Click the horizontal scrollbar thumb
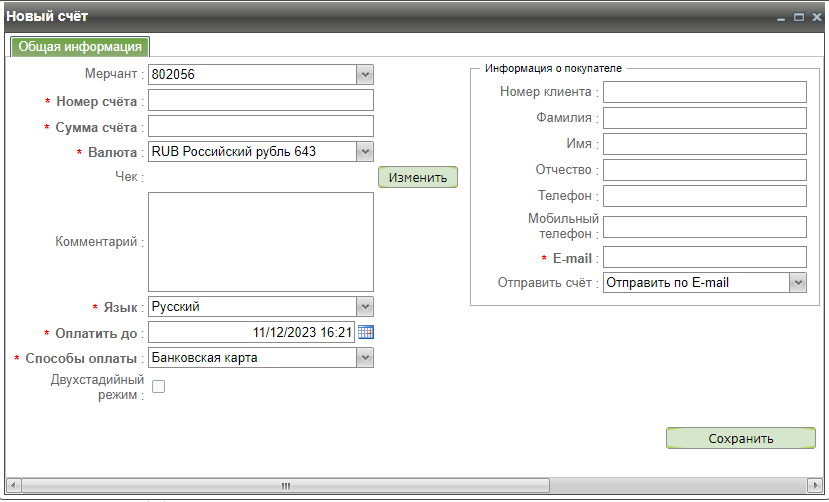The image size is (829, 502). pos(286,486)
